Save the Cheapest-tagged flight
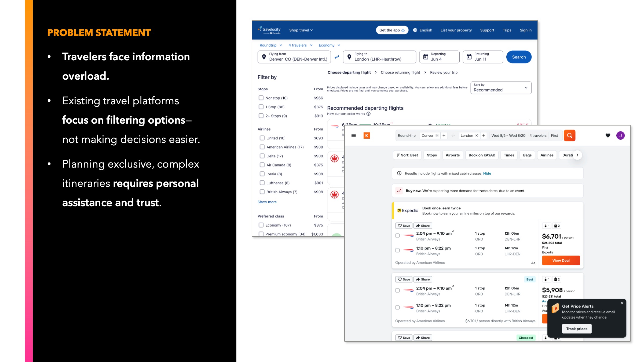Image resolution: width=644 pixels, height=362 pixels. tap(404, 338)
